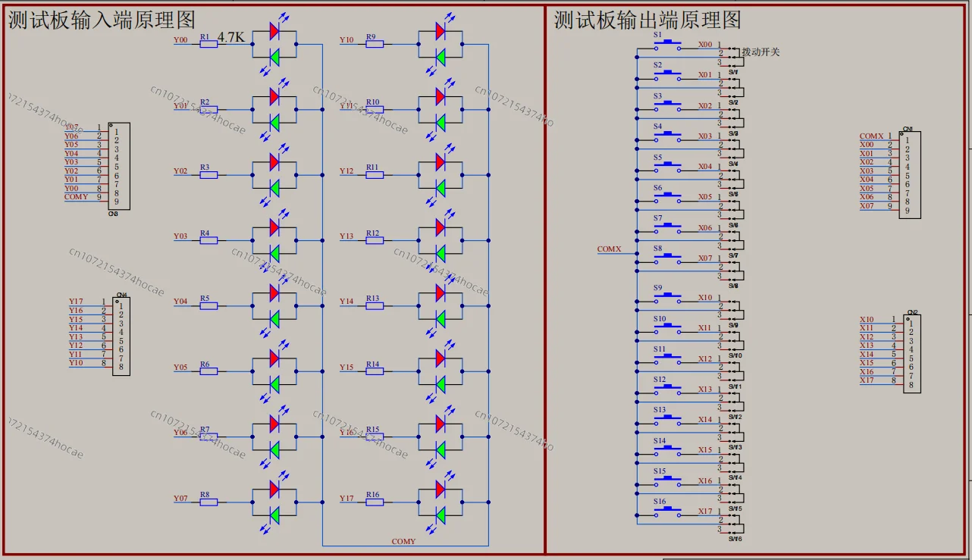Select resistor R1 on the Y00 line
This screenshot has height=560, width=972.
click(x=209, y=44)
